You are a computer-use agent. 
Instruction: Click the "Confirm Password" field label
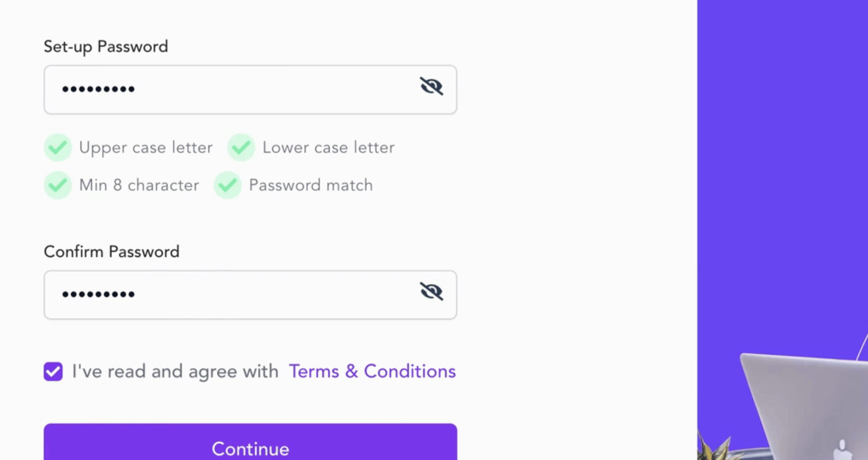click(112, 252)
